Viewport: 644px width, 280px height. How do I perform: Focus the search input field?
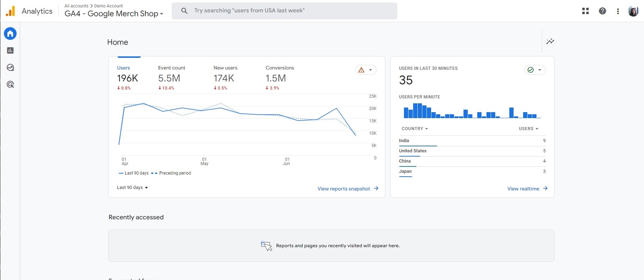coord(284,11)
